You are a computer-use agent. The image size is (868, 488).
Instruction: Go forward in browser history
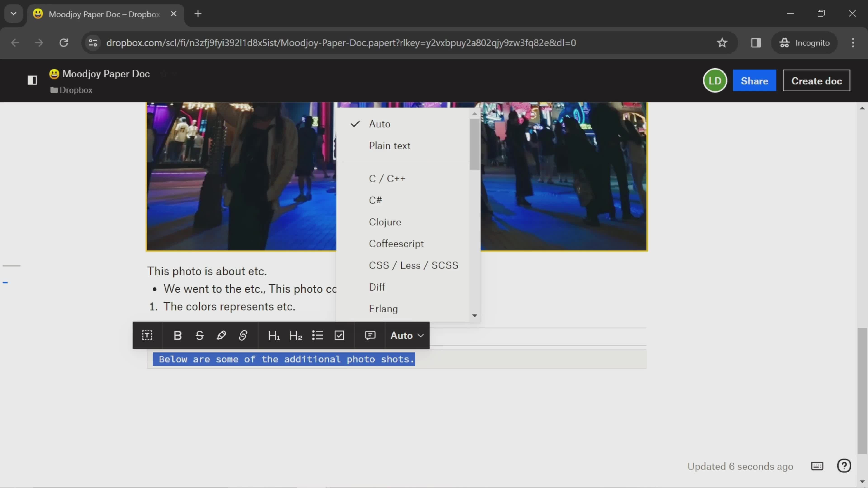39,43
